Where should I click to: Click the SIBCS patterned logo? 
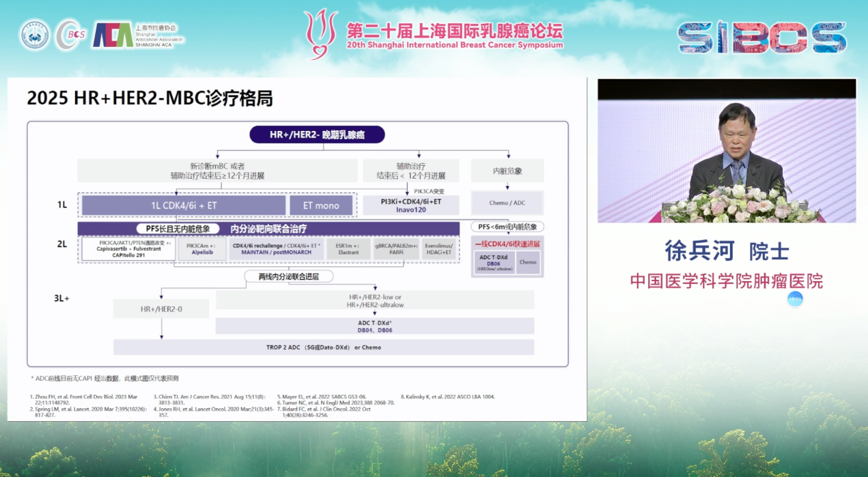coord(761,37)
